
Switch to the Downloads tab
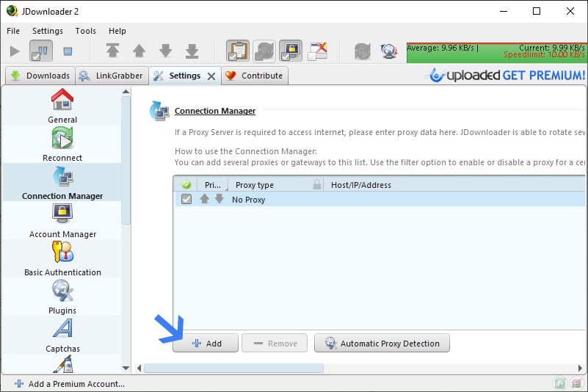click(x=40, y=76)
